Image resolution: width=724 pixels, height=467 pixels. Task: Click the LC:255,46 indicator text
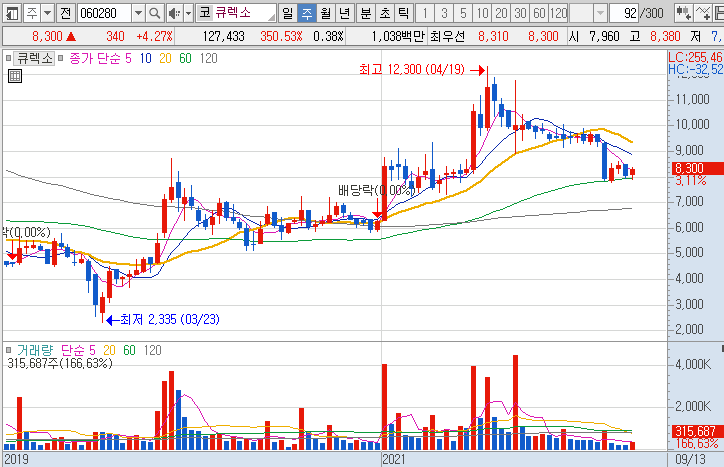click(695, 57)
